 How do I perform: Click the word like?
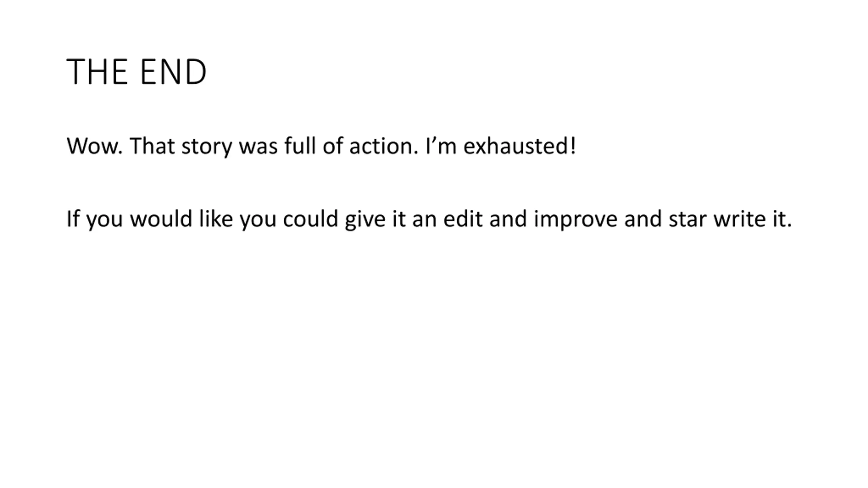pos(216,218)
